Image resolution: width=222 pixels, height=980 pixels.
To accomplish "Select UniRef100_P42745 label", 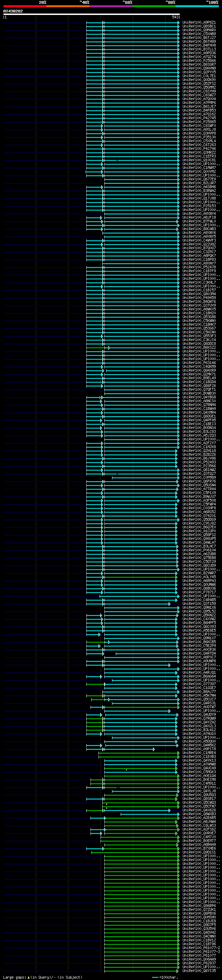I will point(199,118).
